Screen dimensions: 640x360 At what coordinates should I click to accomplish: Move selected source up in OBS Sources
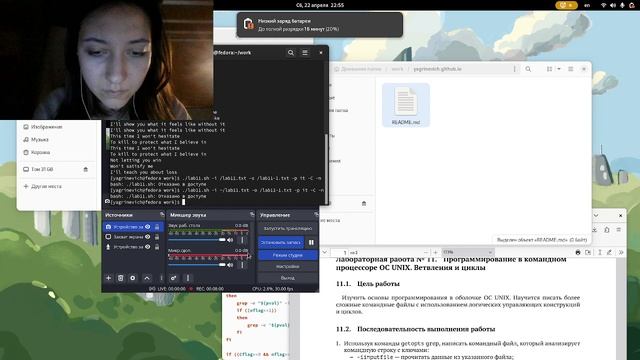pyautogui.click(x=147, y=278)
